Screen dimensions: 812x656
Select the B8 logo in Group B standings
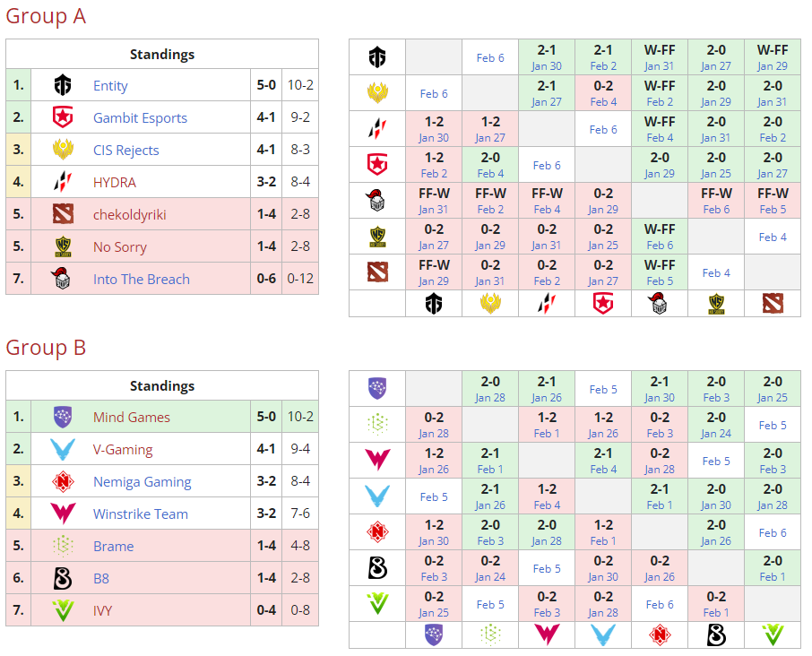[x=62, y=579]
